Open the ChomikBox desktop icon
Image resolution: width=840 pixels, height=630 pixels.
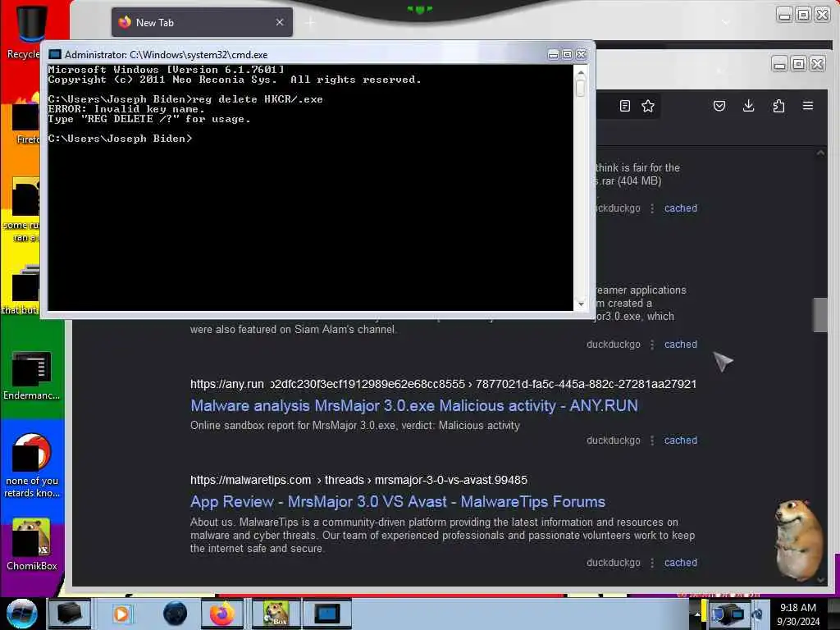click(31, 544)
